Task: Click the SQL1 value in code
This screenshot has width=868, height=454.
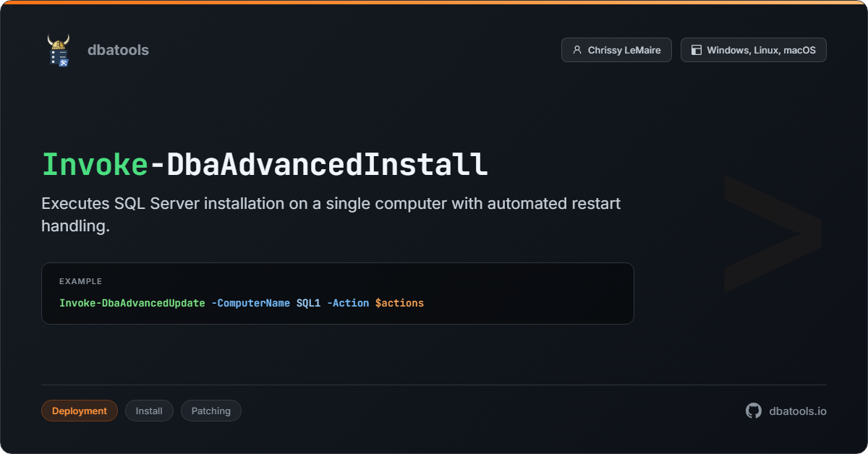Action: (x=308, y=303)
